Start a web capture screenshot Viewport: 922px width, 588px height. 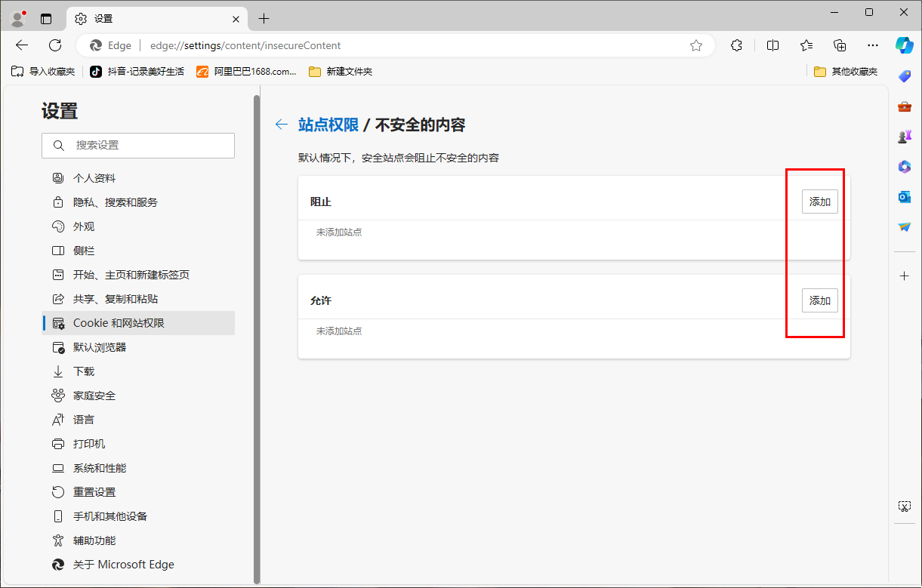pos(904,506)
